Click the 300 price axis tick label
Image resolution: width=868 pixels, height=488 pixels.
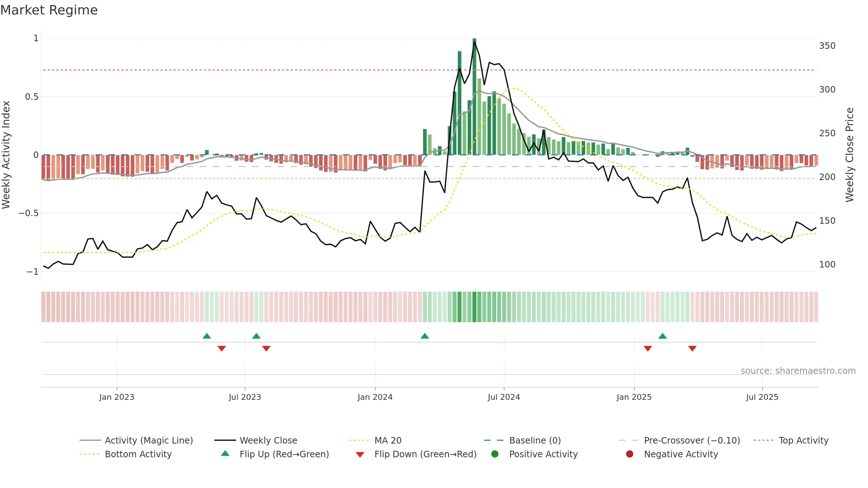coord(827,90)
